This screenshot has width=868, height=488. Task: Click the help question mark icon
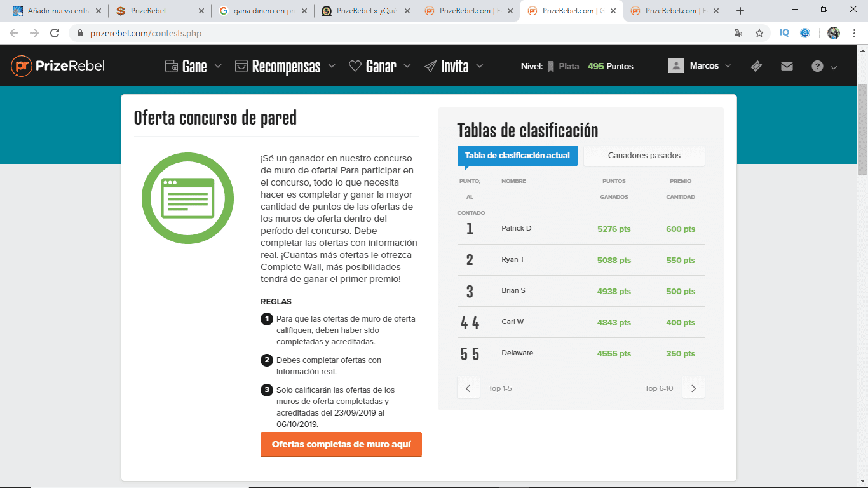click(x=817, y=66)
